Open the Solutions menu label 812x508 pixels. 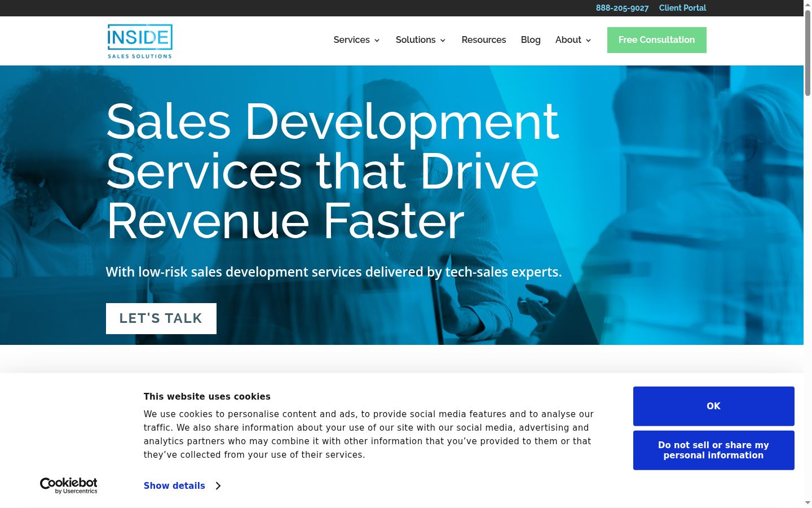[416, 40]
